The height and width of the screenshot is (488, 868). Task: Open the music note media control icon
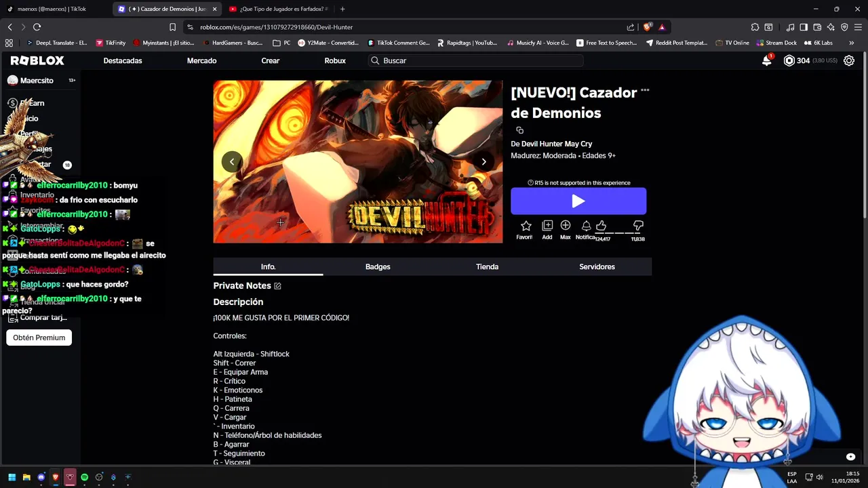coord(790,27)
